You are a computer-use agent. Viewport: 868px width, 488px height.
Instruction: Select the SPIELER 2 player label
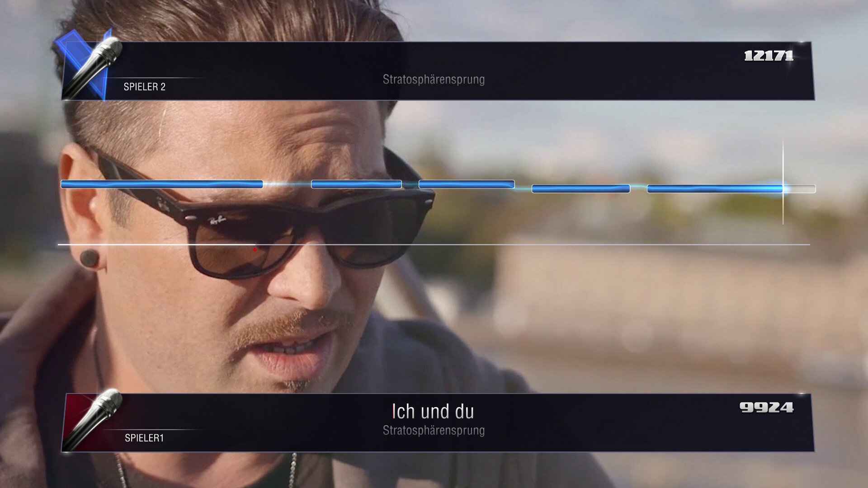pos(145,87)
